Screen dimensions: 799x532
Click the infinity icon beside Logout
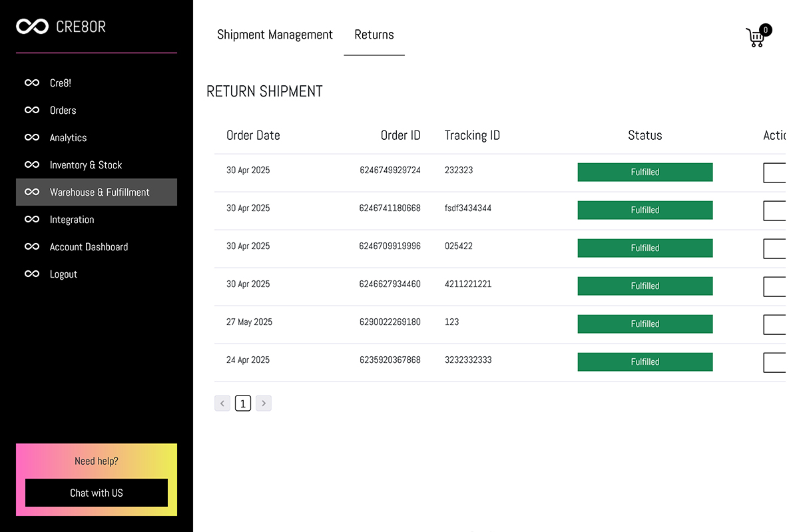coord(32,274)
